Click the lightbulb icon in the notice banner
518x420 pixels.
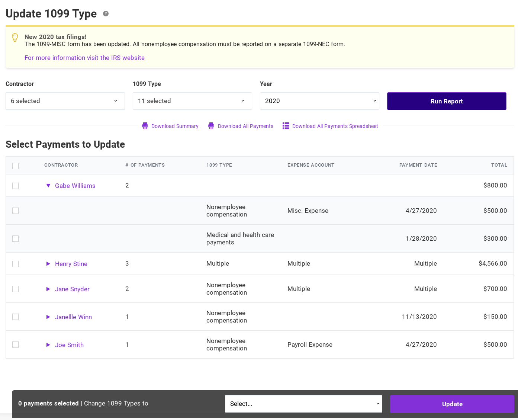pos(15,38)
